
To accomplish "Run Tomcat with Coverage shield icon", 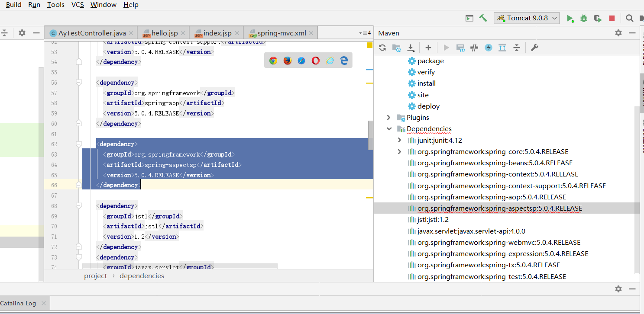I will coord(598,18).
